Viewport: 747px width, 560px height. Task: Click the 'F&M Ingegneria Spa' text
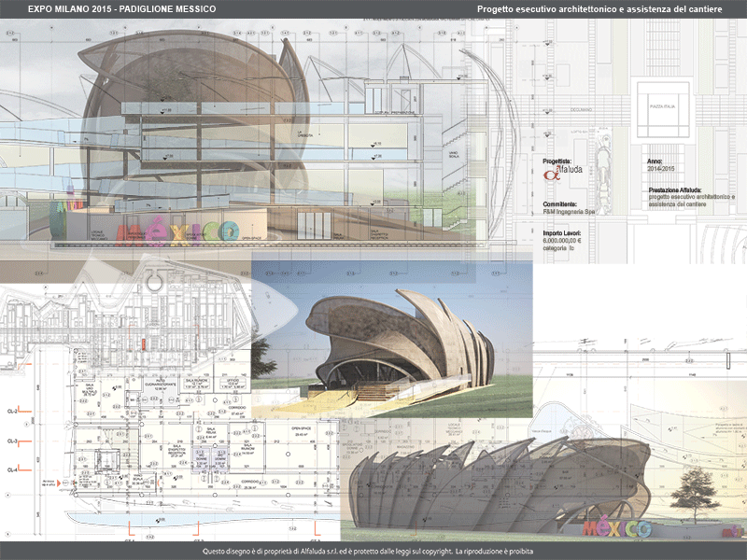tap(569, 212)
